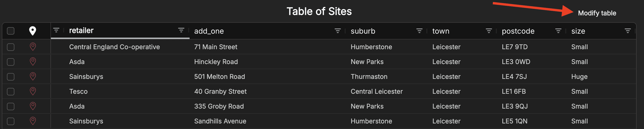Click the pin for Sainsburys Sandhills Avenue
Image resolution: width=644 pixels, height=129 pixels.
point(33,121)
